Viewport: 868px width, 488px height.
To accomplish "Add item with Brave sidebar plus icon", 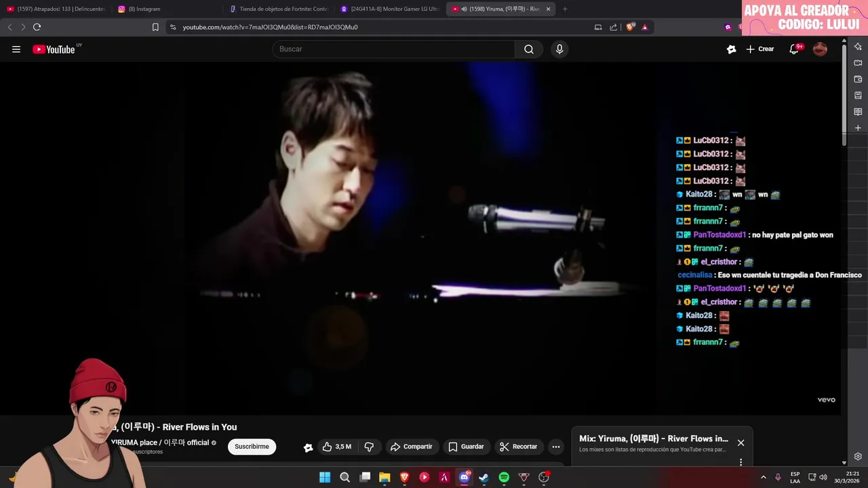I will pyautogui.click(x=858, y=128).
